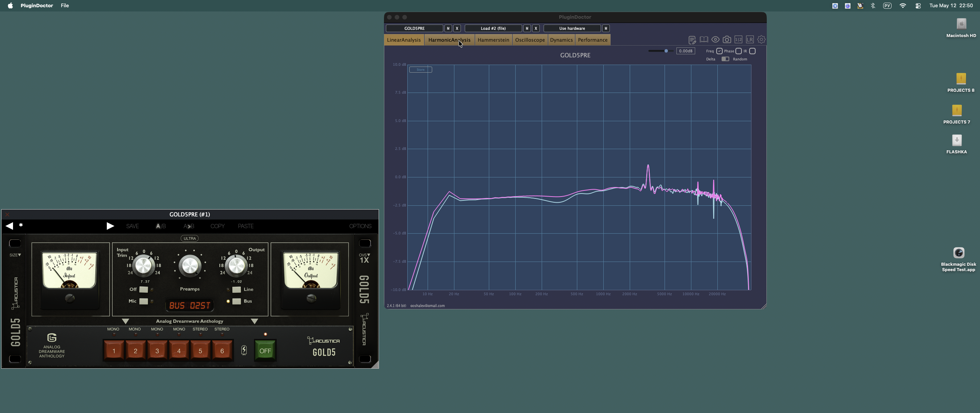Viewport: 980px width, 413px height.
Task: Click the left down-triangle beside Analog Dreamware Anthology
Action: pyautogui.click(x=125, y=321)
